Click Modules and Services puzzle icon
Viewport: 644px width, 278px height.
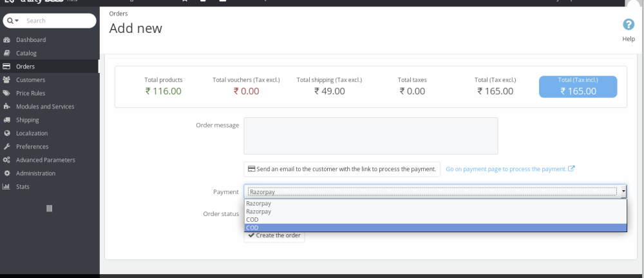[6, 106]
